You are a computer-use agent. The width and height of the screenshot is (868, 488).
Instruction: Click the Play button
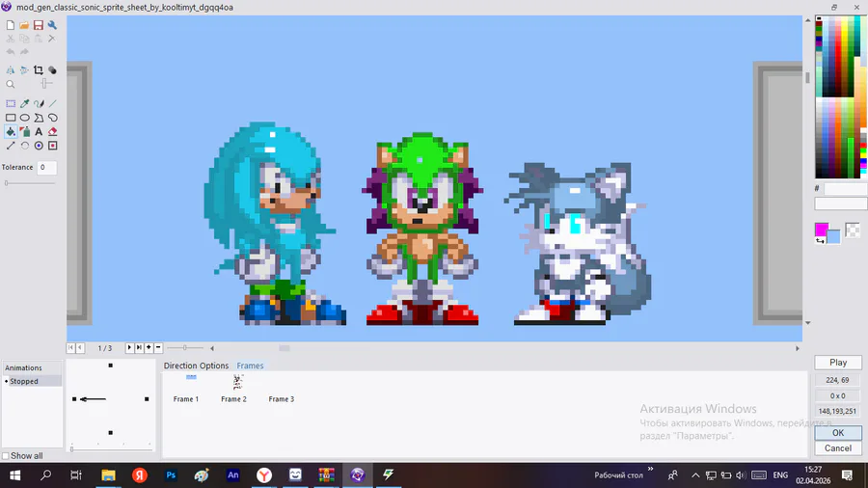click(838, 363)
